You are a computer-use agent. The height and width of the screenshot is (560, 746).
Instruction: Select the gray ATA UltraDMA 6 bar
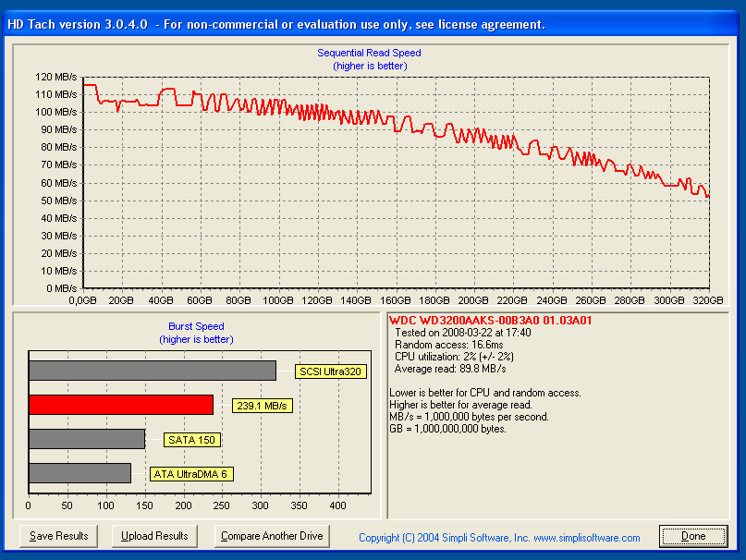pos(79,473)
